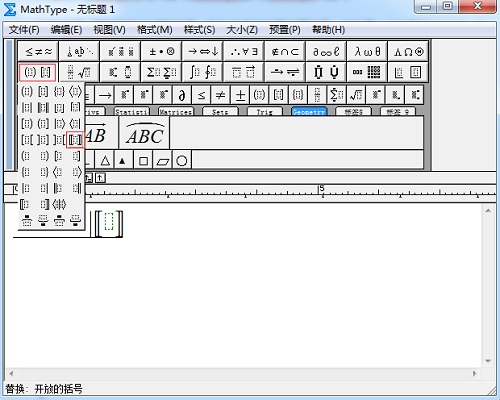Open the logical symbols palette (∴ ∀ ∃)

pos(244,51)
